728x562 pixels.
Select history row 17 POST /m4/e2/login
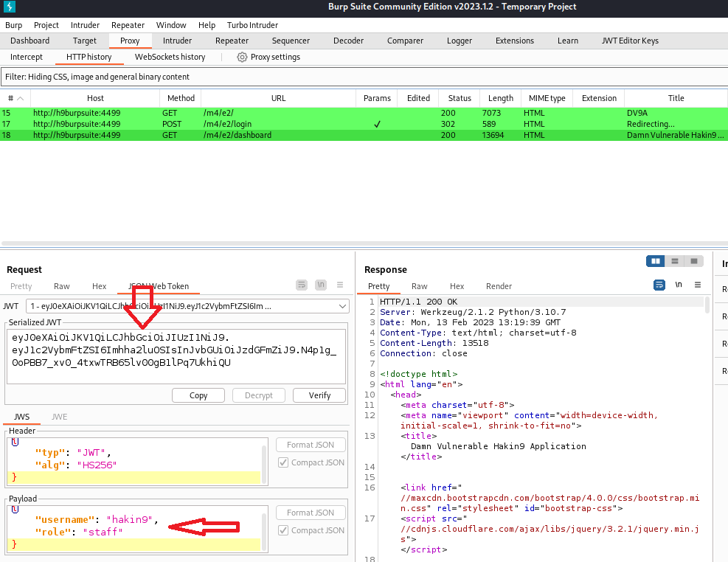[x=364, y=124]
